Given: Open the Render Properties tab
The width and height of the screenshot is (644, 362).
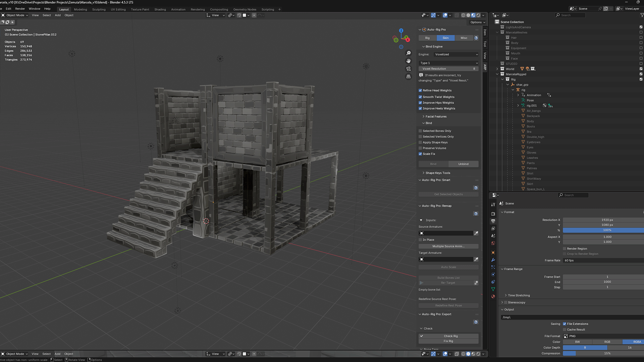Looking at the screenshot, I should click(x=493, y=214).
